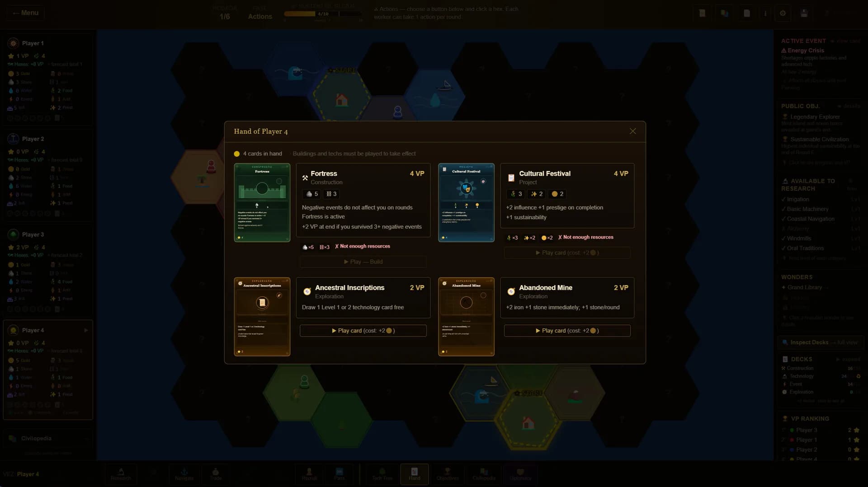The height and width of the screenshot is (487, 868).
Task: Select the Player 2 panel
Action: pyautogui.click(x=48, y=176)
